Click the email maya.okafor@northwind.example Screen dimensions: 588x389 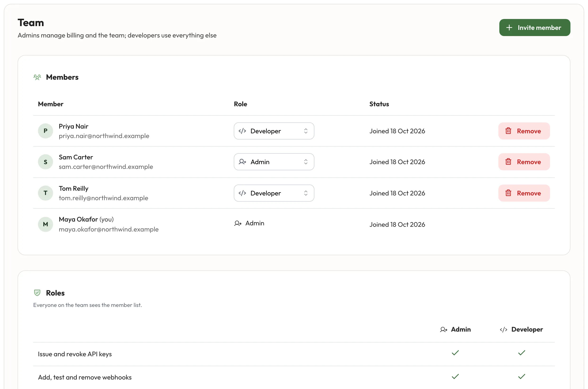click(109, 229)
